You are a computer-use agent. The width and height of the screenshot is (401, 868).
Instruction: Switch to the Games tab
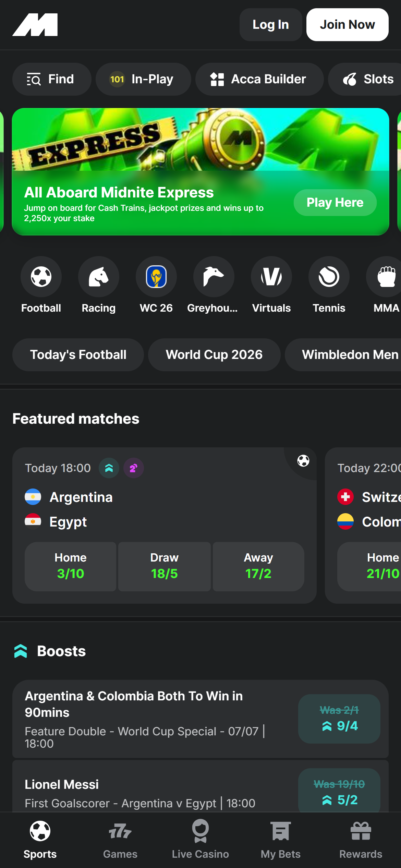[120, 840]
